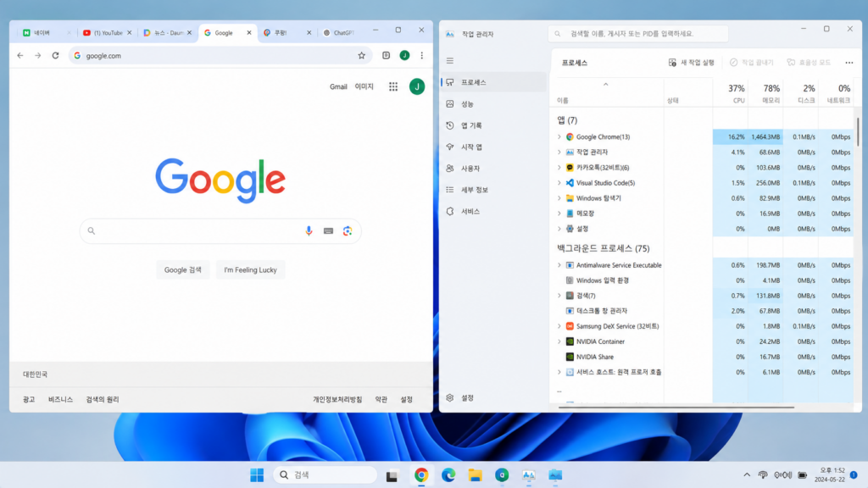The width and height of the screenshot is (868, 488).
Task: Expand 작업 관리자 process row
Action: pos(559,152)
